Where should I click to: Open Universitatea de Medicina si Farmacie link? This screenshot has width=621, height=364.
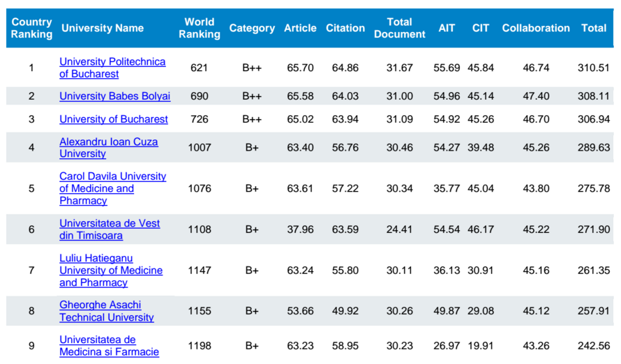110,346
